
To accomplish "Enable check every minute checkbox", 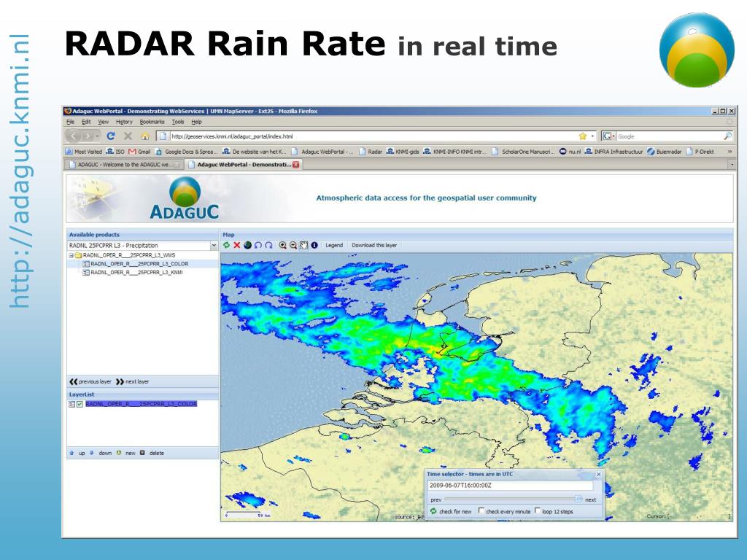I will (x=481, y=510).
